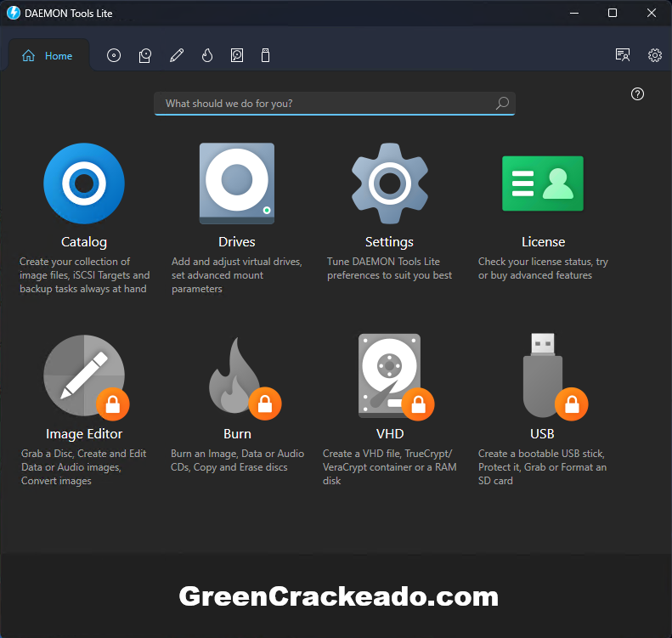Click the USB title label
Viewport: 672px width, 638px height.
pos(542,434)
